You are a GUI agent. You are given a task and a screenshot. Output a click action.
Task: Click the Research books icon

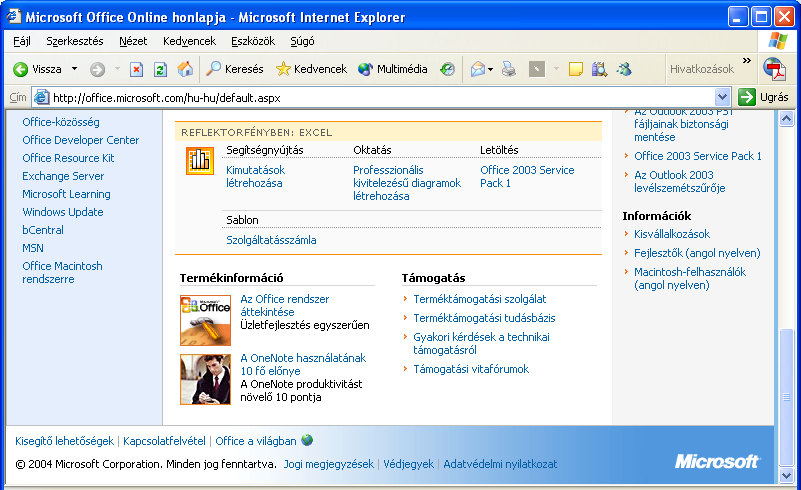599,69
